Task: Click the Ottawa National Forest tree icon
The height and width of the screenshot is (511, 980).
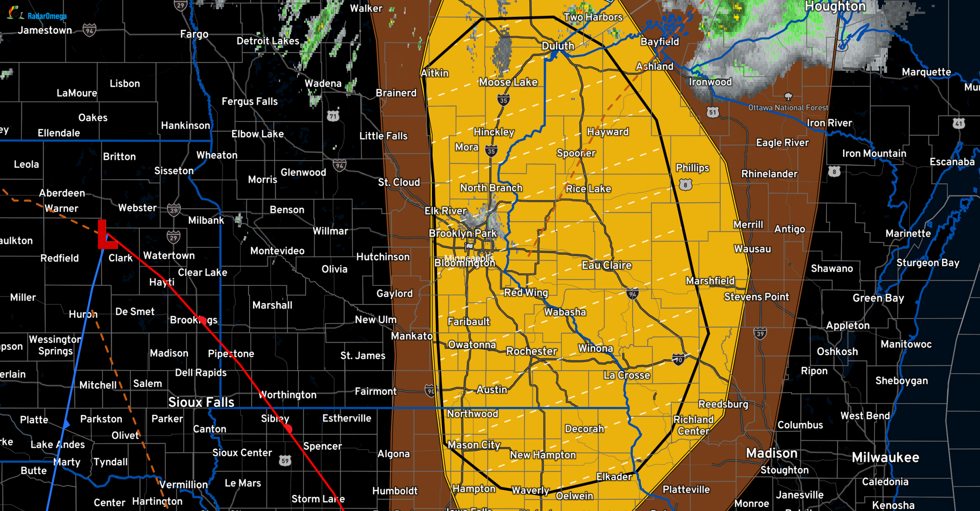Action: coord(788,96)
